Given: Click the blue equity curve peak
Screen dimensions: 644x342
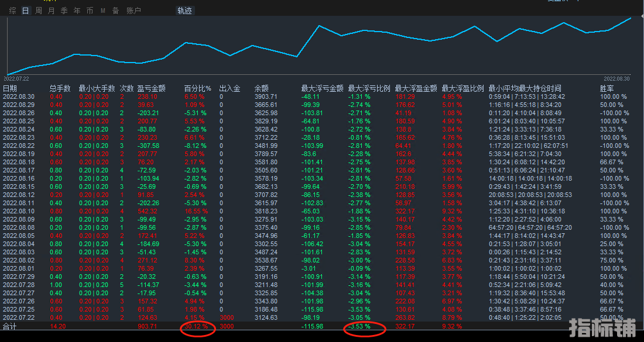Looking at the screenshot, I should (631, 18).
